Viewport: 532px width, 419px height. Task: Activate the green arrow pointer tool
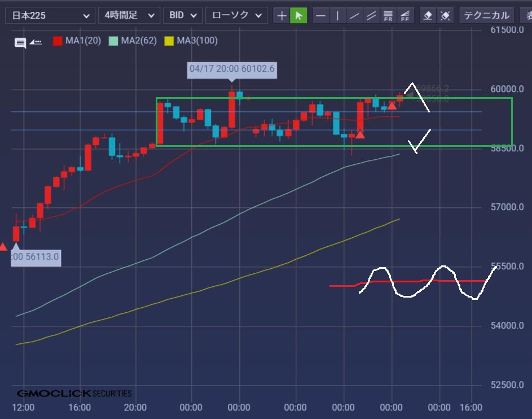coord(298,15)
